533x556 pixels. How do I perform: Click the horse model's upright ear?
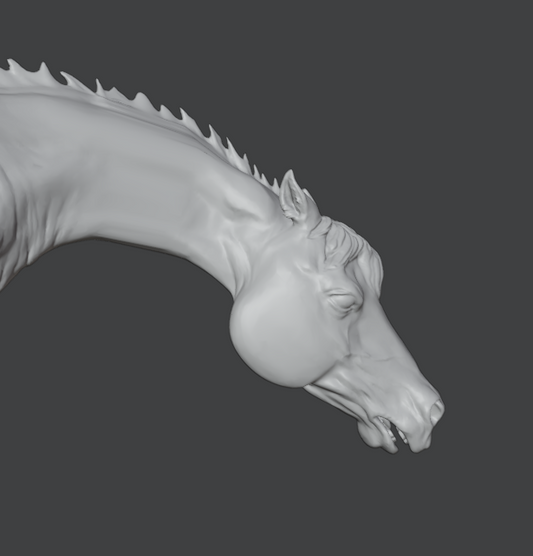pyautogui.click(x=293, y=196)
